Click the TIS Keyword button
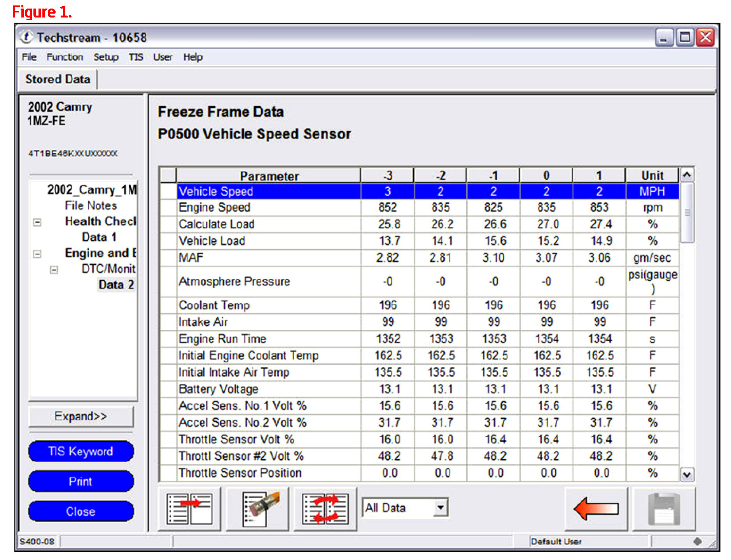The image size is (731, 560). pyautogui.click(x=81, y=451)
